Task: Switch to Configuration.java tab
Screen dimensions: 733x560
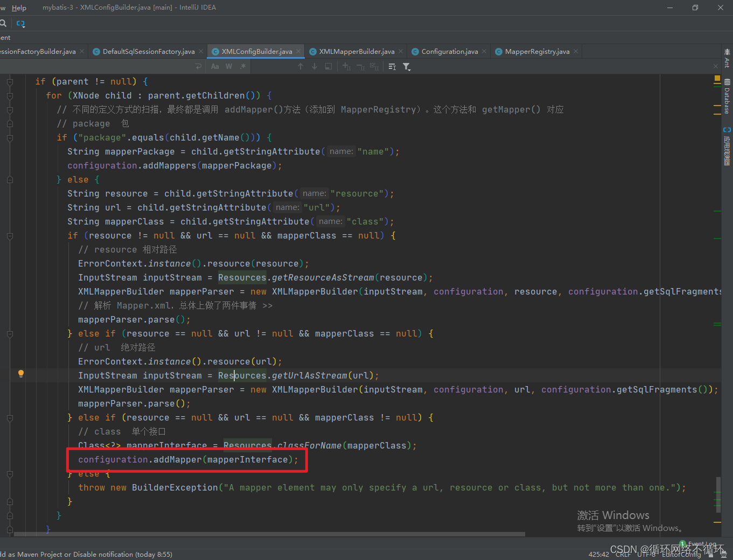Action: (450, 52)
